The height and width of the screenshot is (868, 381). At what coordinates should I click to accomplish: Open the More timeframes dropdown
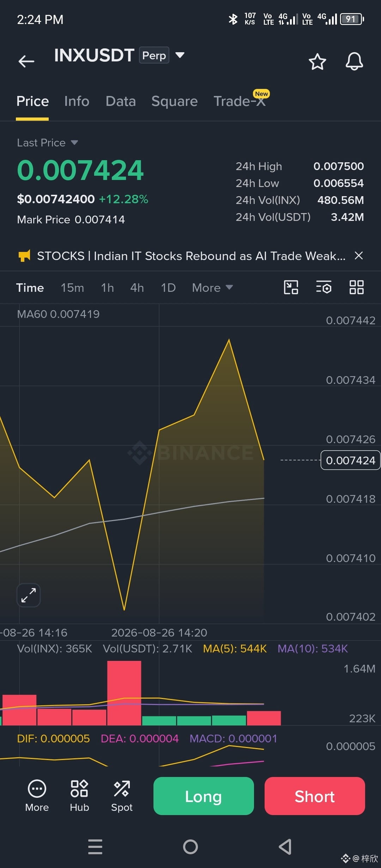212,288
